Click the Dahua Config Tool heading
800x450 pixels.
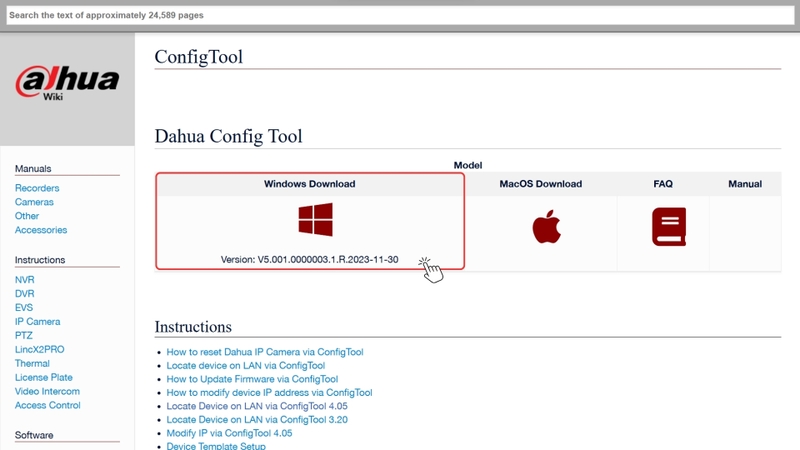tap(228, 136)
